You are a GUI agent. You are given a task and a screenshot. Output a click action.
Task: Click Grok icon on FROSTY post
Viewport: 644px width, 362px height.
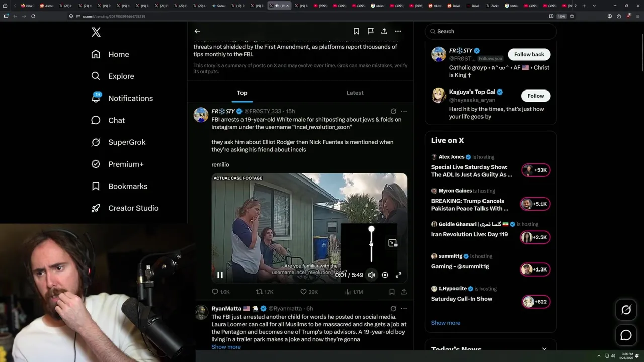[x=393, y=111]
